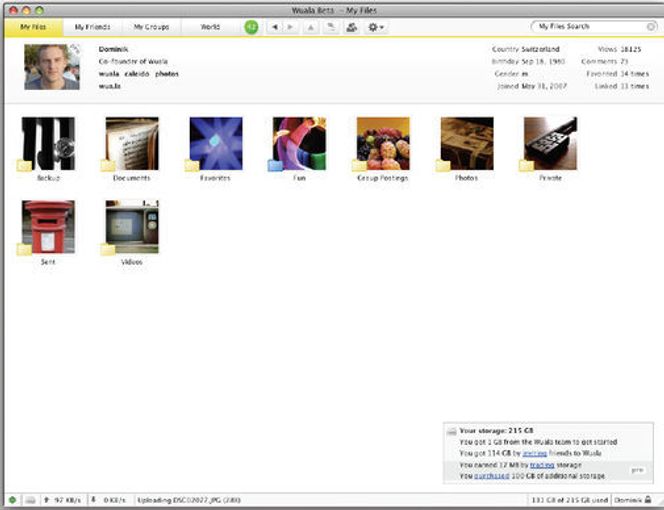Screen dimensions: 664x510
Task: Click the Group Postings label
Action: click(383, 178)
